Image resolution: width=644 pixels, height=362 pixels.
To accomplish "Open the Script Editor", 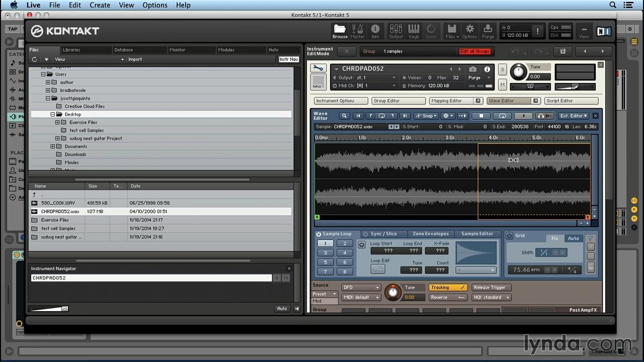I will [x=571, y=101].
